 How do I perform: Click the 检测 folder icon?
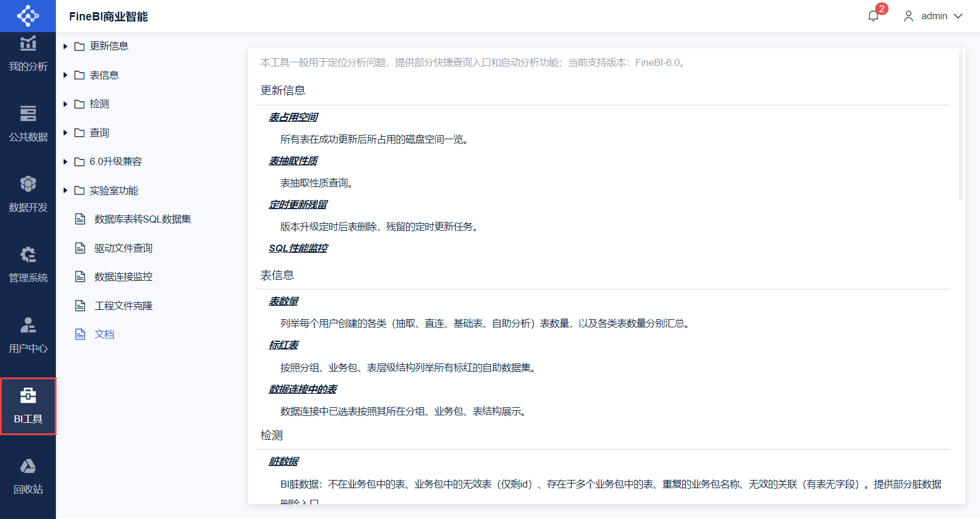point(80,104)
